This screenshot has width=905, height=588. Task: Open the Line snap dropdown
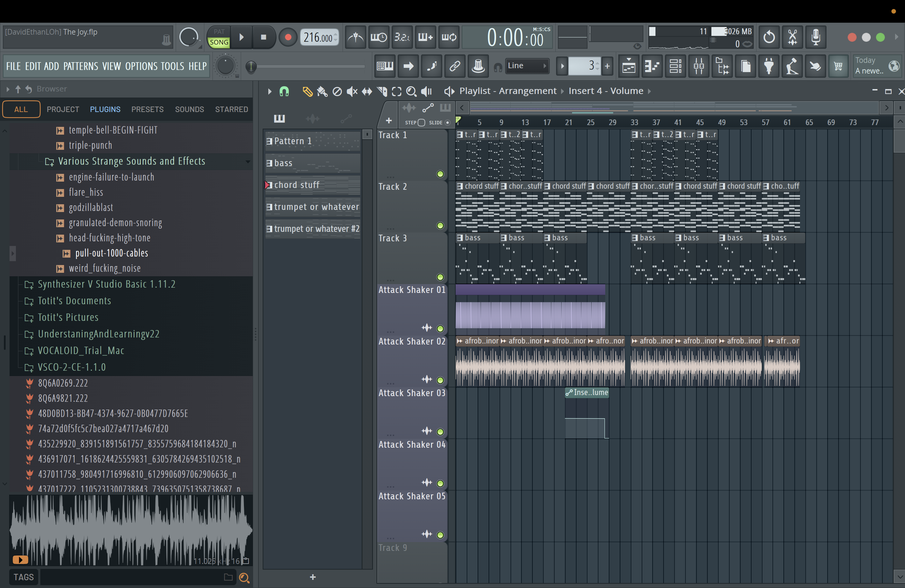click(527, 66)
